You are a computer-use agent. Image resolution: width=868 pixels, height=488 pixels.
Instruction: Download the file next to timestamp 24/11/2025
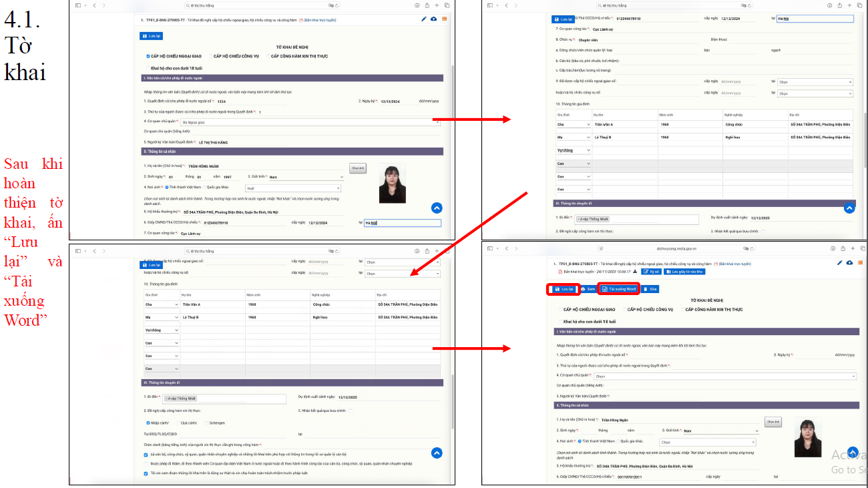pos(635,272)
